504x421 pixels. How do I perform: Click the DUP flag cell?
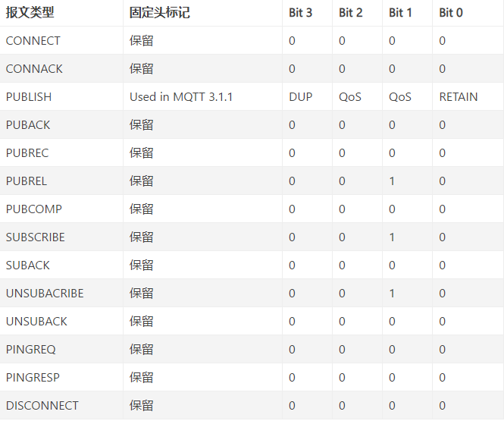(301, 97)
